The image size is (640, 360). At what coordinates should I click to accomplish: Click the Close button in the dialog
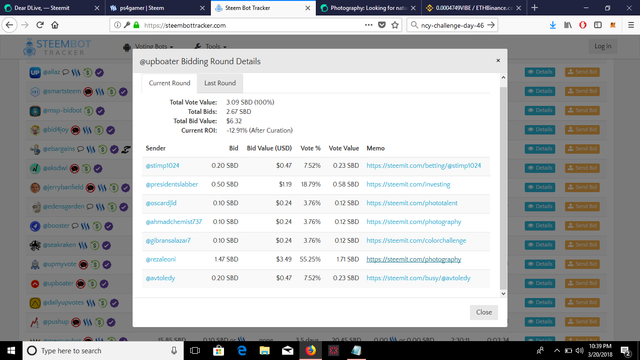click(x=484, y=312)
